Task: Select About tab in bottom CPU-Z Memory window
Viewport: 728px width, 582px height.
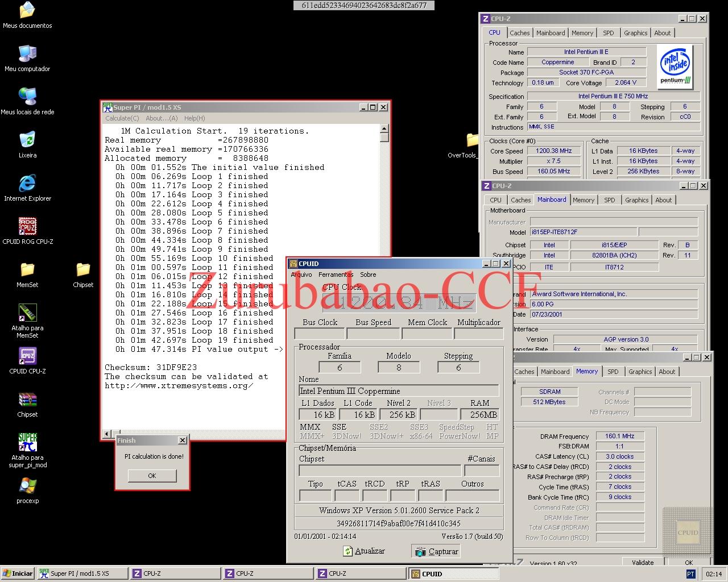Action: coord(667,372)
